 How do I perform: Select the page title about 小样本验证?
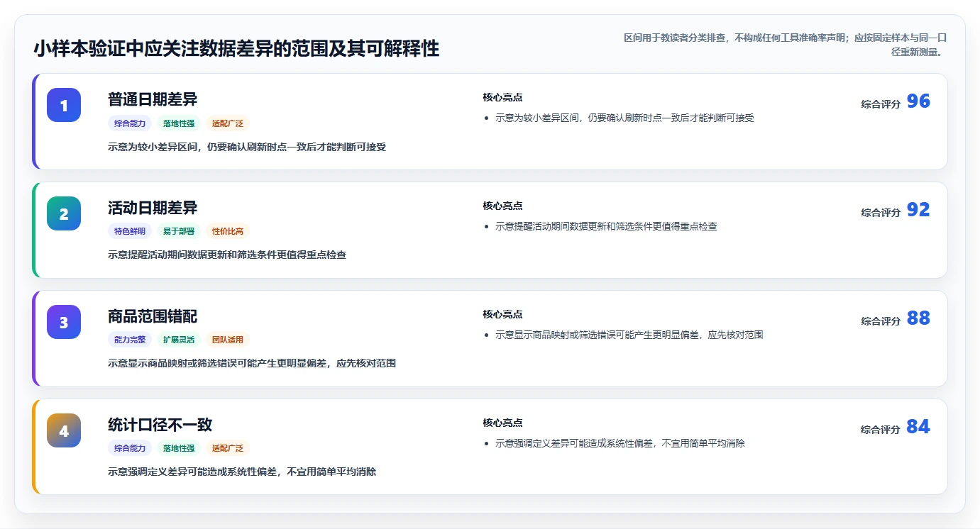click(x=236, y=48)
